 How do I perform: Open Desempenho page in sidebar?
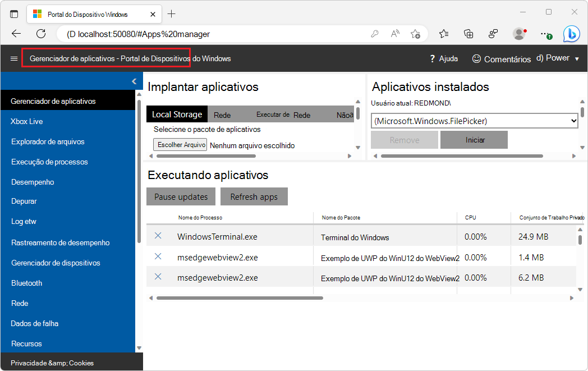pos(33,182)
